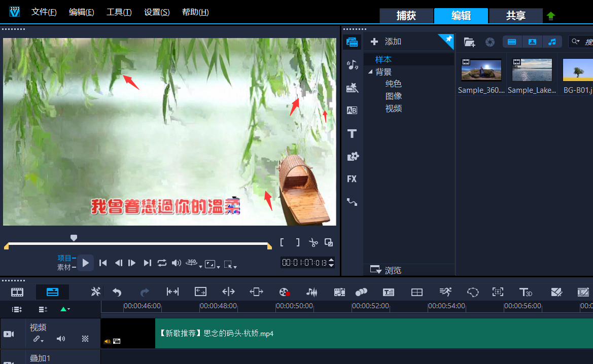This screenshot has height=364, width=593.
Task: Switch preview to 项目 project mode
Action: tap(64, 258)
